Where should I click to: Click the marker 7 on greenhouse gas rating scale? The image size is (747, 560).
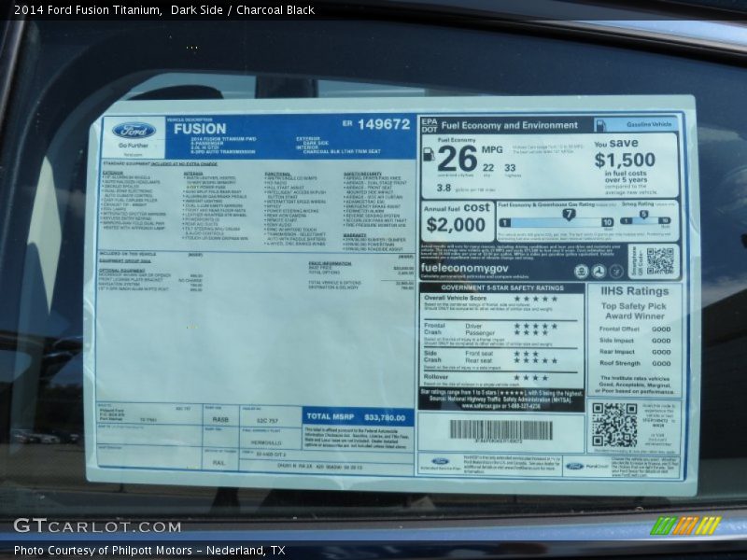pyautogui.click(x=569, y=215)
